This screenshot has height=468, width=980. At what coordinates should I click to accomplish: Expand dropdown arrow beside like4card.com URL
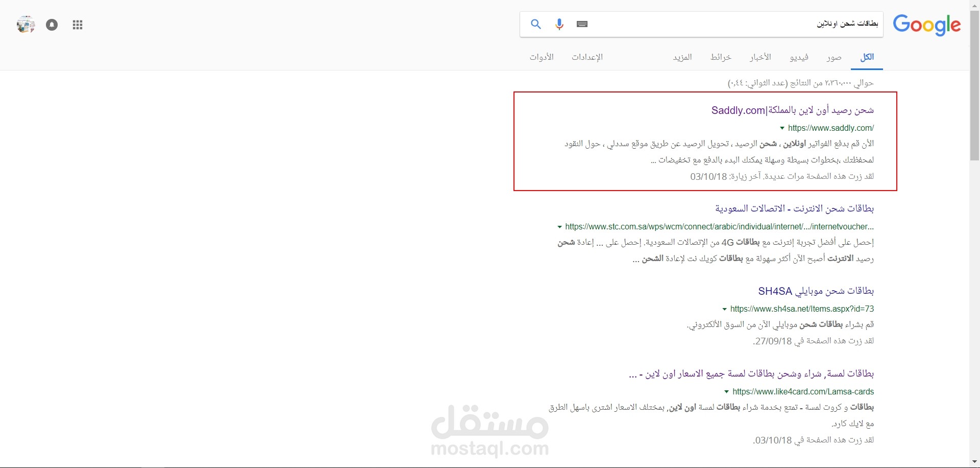click(x=726, y=392)
